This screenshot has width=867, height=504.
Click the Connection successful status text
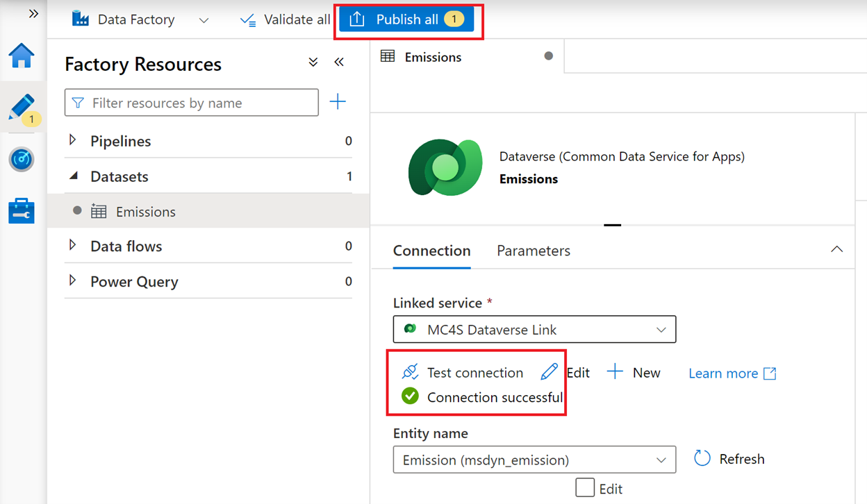coord(495,397)
